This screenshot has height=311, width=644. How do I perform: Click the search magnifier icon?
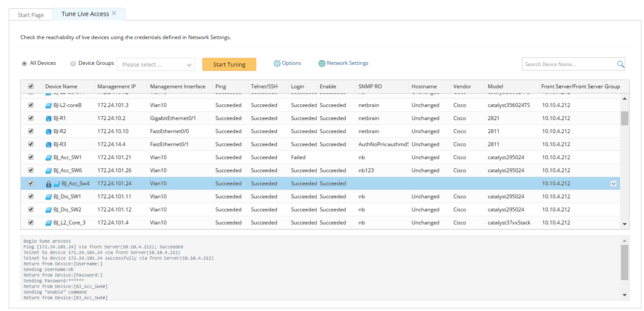click(x=621, y=64)
